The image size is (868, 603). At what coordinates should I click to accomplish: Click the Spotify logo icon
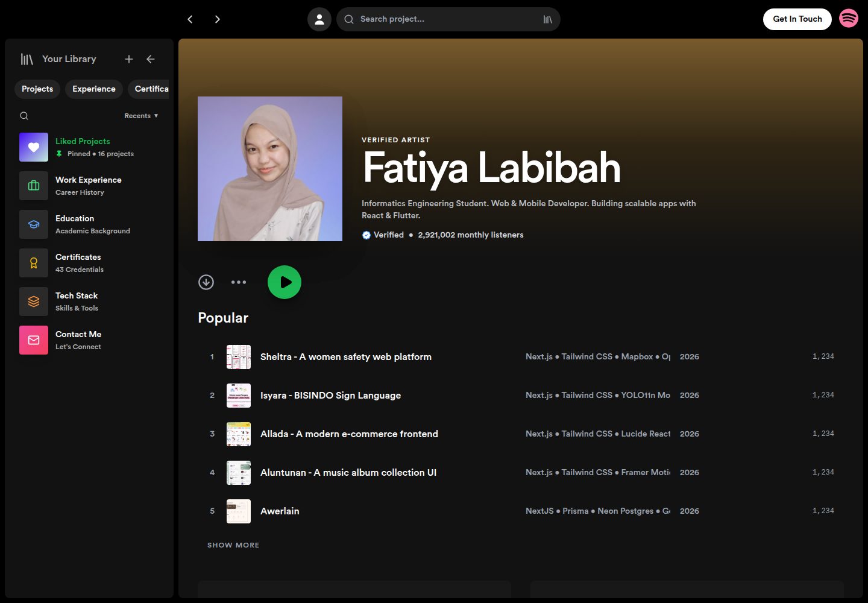tap(849, 19)
